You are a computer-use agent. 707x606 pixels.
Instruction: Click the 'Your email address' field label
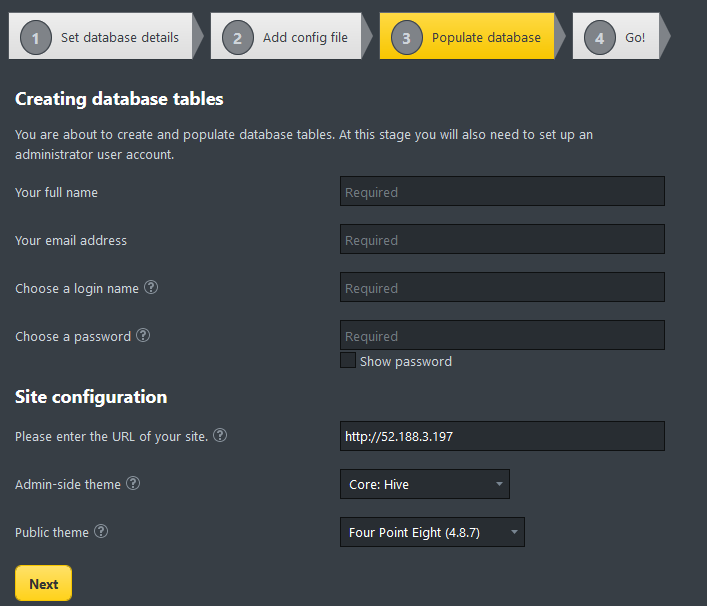point(71,240)
